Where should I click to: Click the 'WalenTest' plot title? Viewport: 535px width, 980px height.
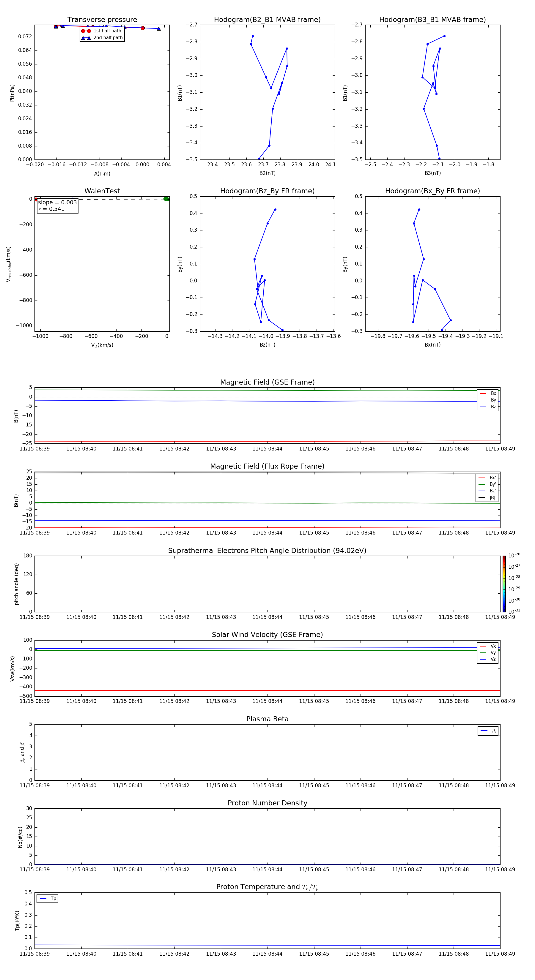102,191
